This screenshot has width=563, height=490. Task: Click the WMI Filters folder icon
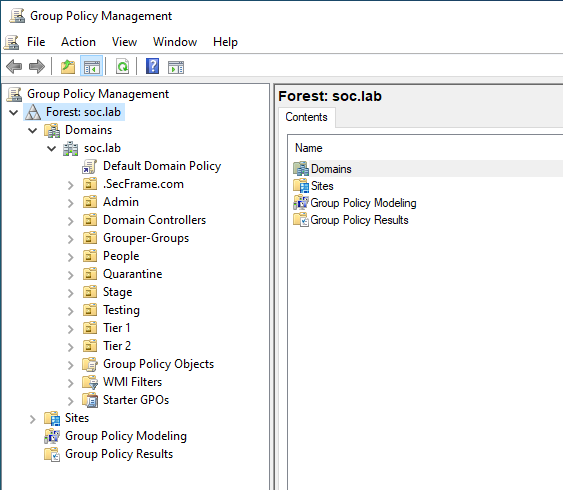pos(90,382)
